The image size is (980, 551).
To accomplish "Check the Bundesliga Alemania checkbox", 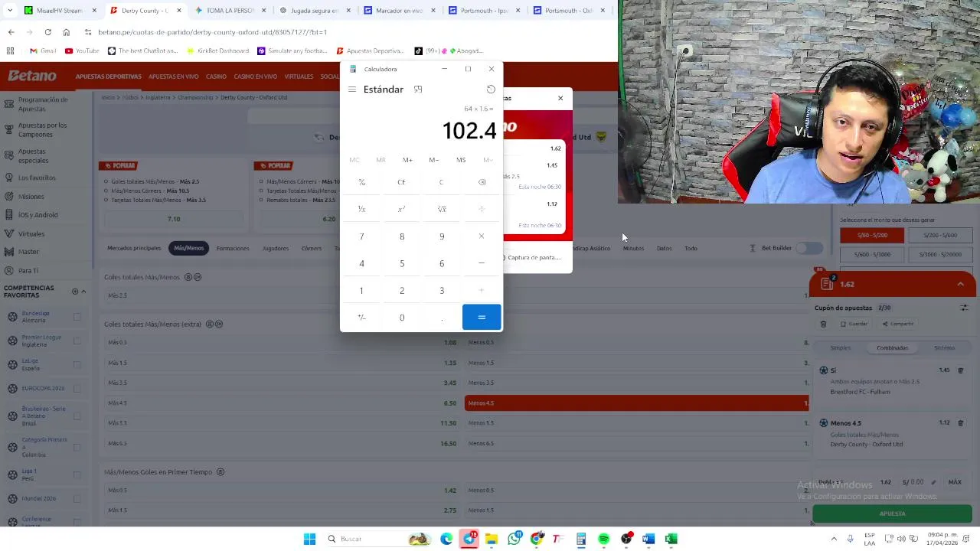I will click(77, 317).
